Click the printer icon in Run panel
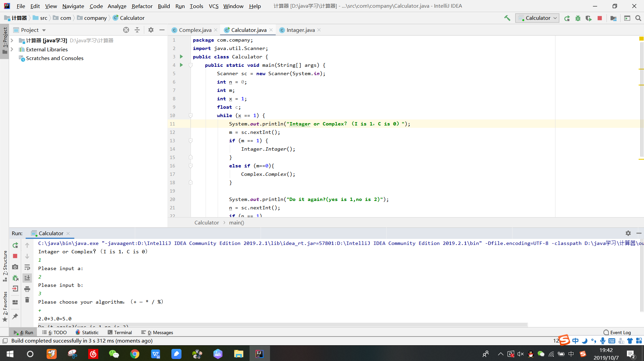Viewport: 644px width, 361px height. click(27, 289)
